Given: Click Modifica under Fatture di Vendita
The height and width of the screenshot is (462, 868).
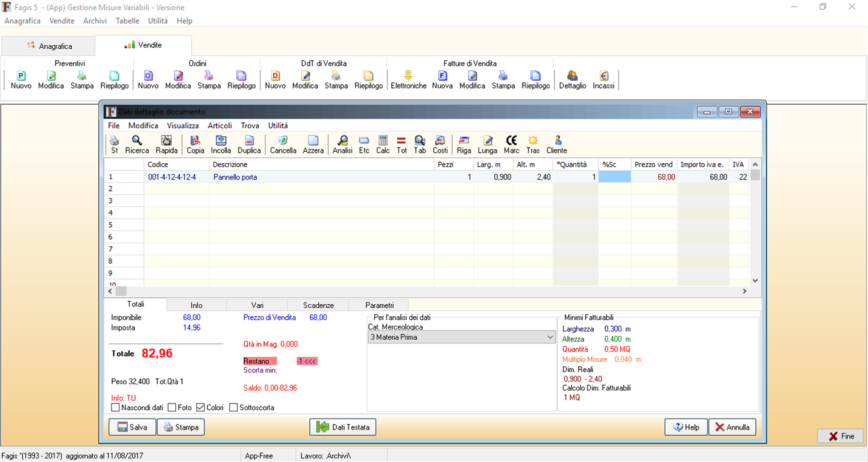Looking at the screenshot, I should coord(473,80).
